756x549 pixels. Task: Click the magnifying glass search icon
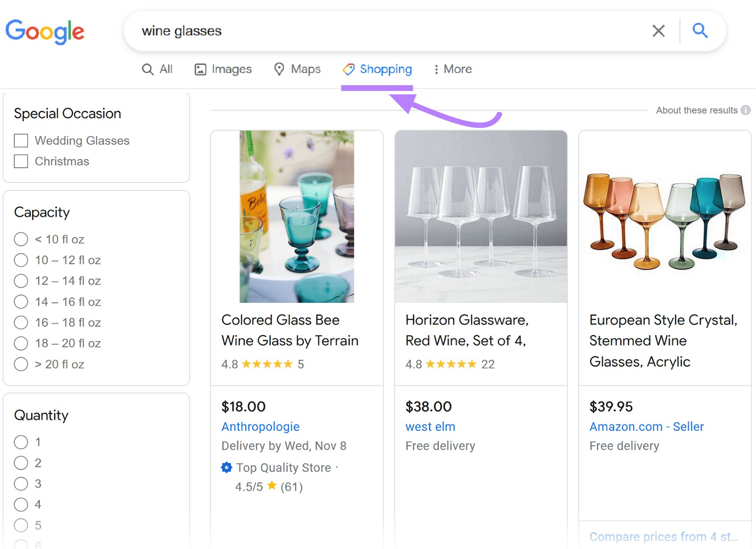(x=700, y=30)
